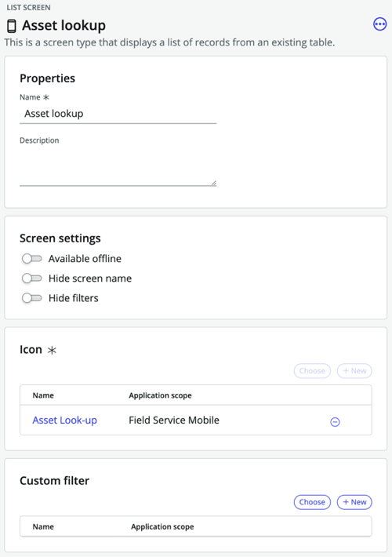Viewport: 392px width, 557px height.
Task: Click inside the Description text area
Action: 118,166
